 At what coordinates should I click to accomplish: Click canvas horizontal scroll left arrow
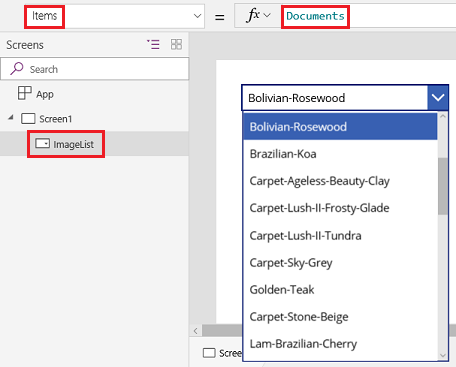tap(196, 331)
